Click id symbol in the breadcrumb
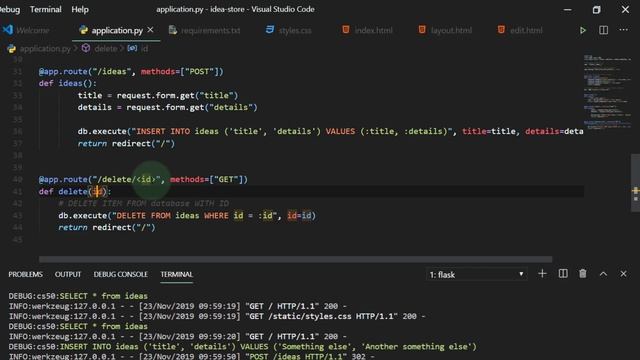 138,49
